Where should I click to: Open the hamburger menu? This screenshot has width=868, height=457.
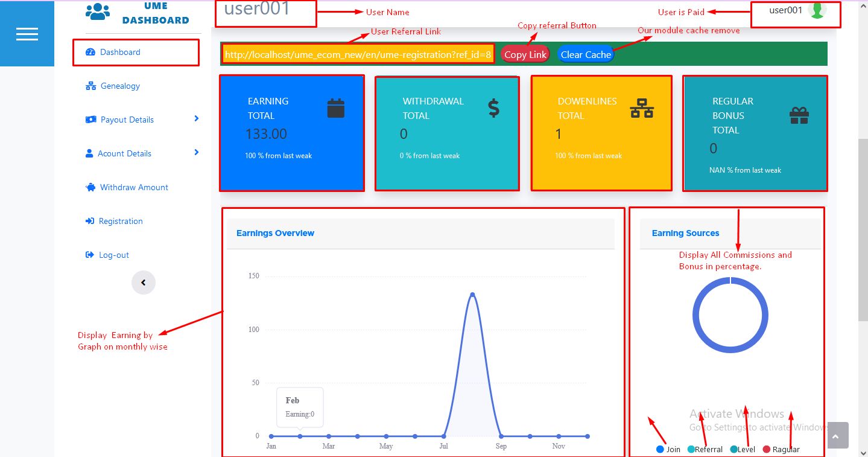(x=27, y=34)
